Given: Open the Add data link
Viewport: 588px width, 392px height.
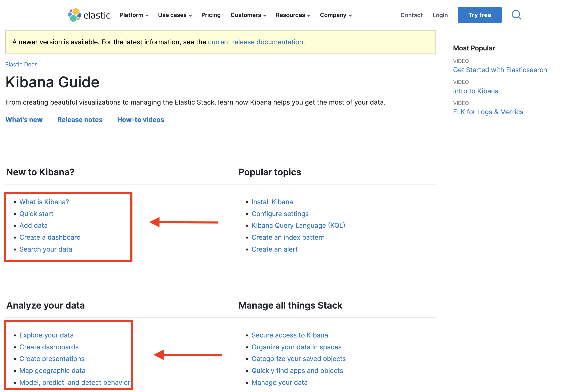Looking at the screenshot, I should [x=33, y=226].
